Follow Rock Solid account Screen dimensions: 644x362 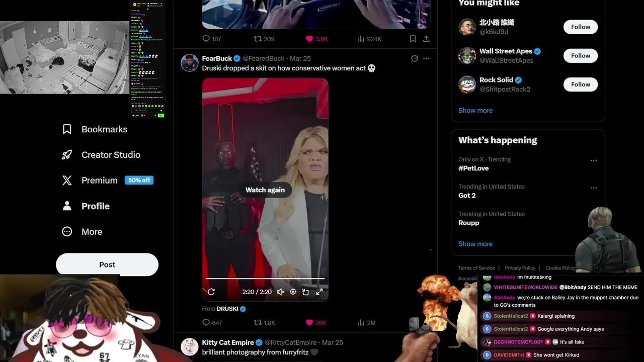point(581,84)
